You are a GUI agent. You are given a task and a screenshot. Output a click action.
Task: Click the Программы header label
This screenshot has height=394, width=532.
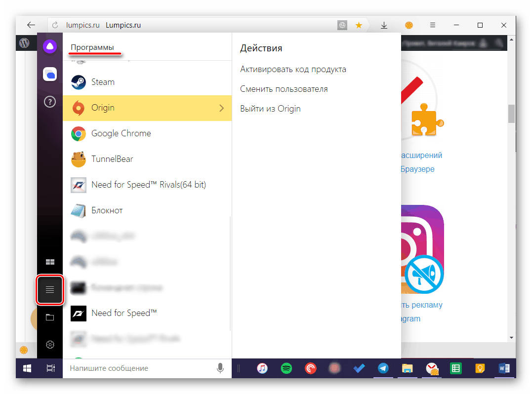point(92,47)
